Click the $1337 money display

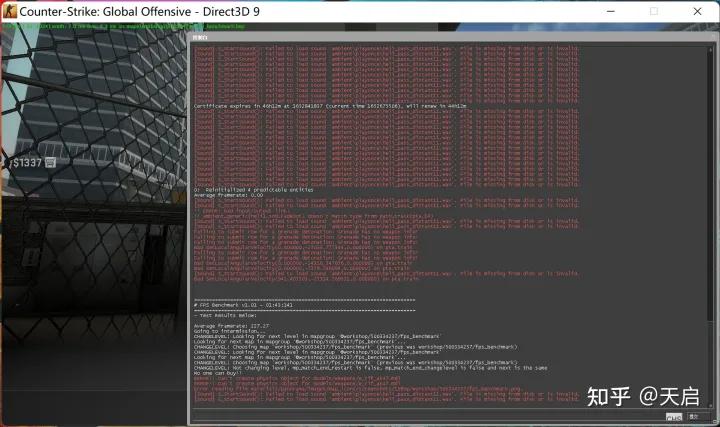pos(27,163)
